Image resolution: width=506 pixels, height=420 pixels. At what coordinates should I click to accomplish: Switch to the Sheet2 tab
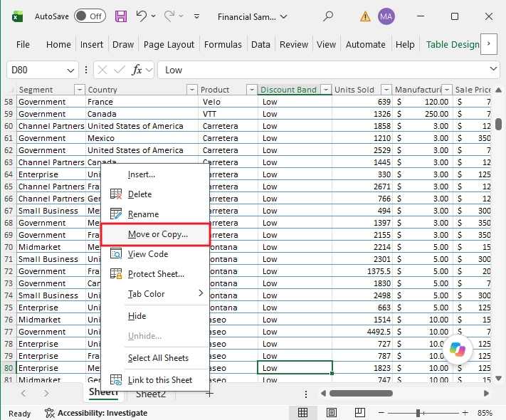[151, 394]
